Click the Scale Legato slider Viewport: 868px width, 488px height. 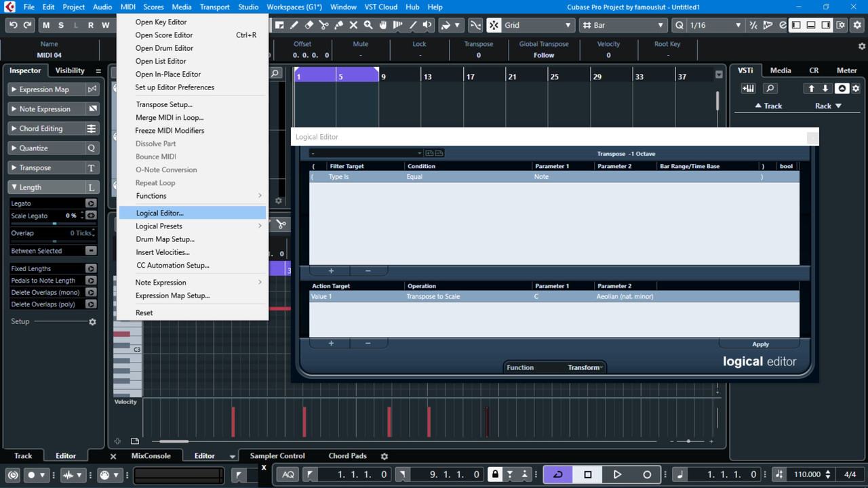[x=54, y=223]
